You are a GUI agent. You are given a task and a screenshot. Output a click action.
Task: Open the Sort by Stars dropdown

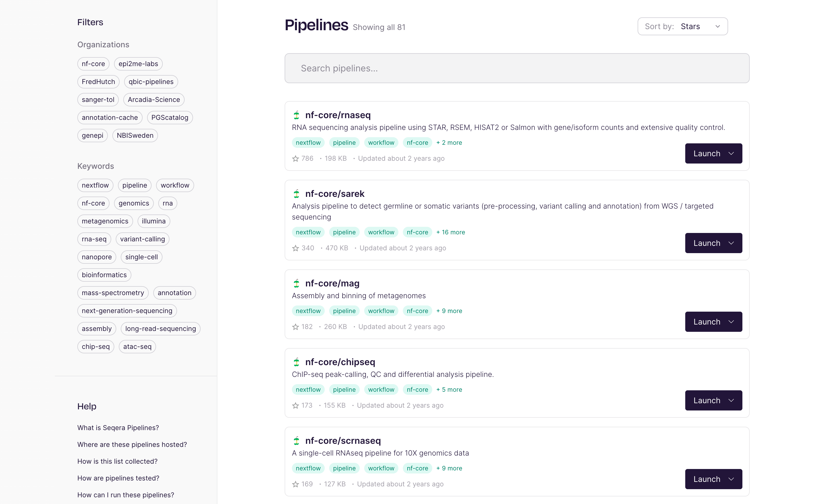[x=682, y=26]
